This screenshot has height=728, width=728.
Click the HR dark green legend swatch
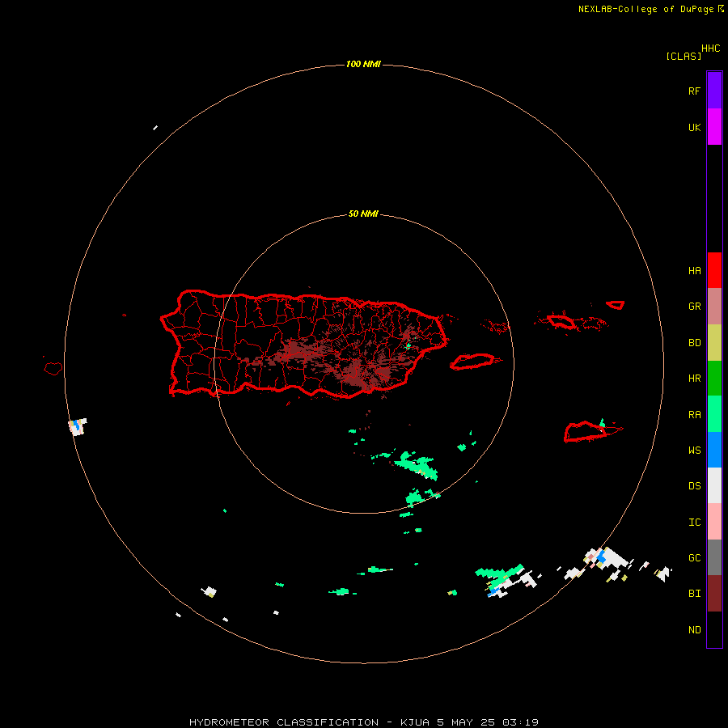coord(714,379)
